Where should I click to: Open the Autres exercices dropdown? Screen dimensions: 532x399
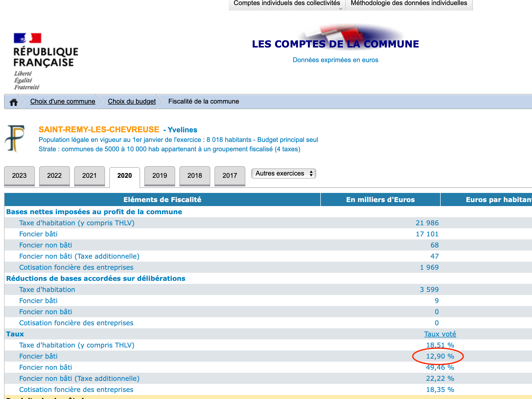(x=283, y=173)
